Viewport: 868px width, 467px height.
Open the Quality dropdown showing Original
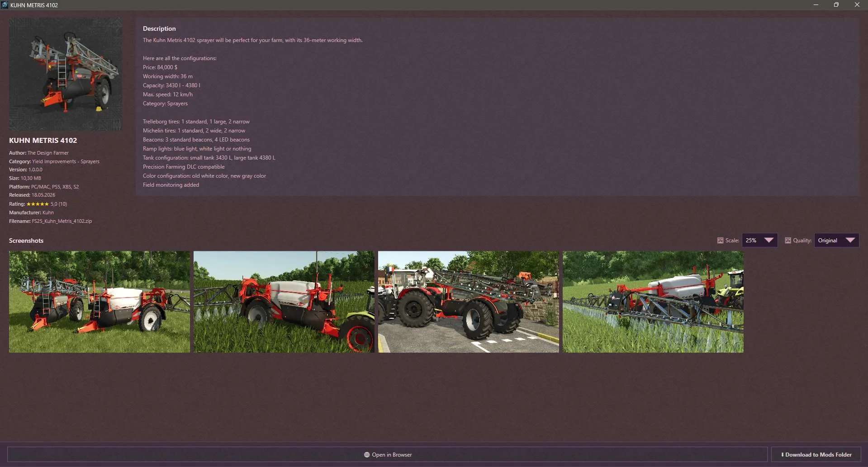836,241
